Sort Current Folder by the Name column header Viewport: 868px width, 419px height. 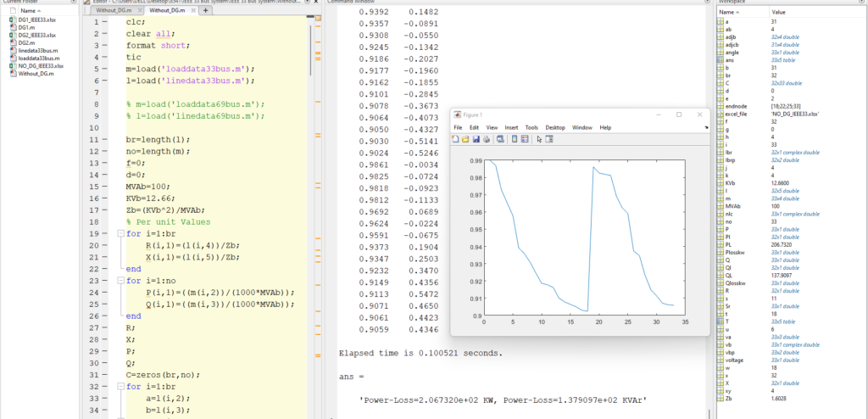28,11
